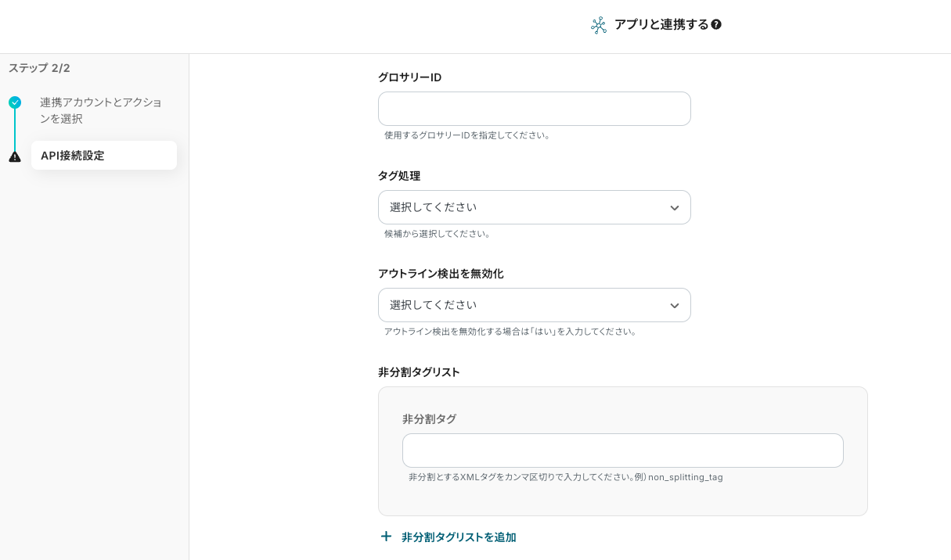The image size is (951, 560).
Task: Click the app integration network icon
Action: coord(599,25)
